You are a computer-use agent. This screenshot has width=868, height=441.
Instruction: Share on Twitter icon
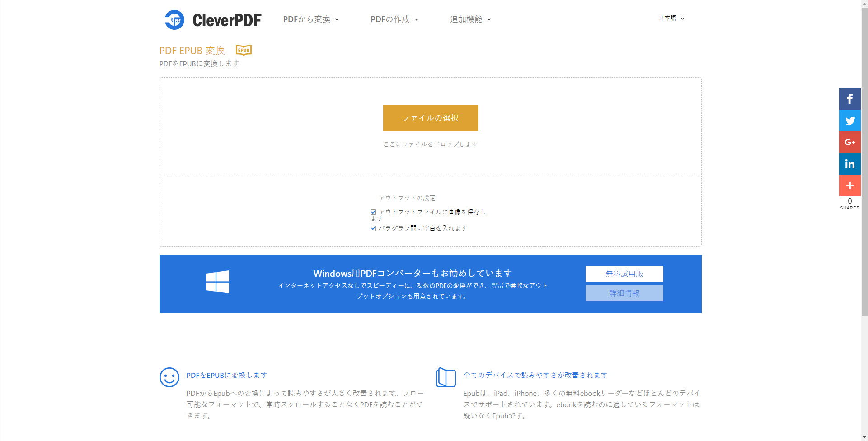coord(849,121)
